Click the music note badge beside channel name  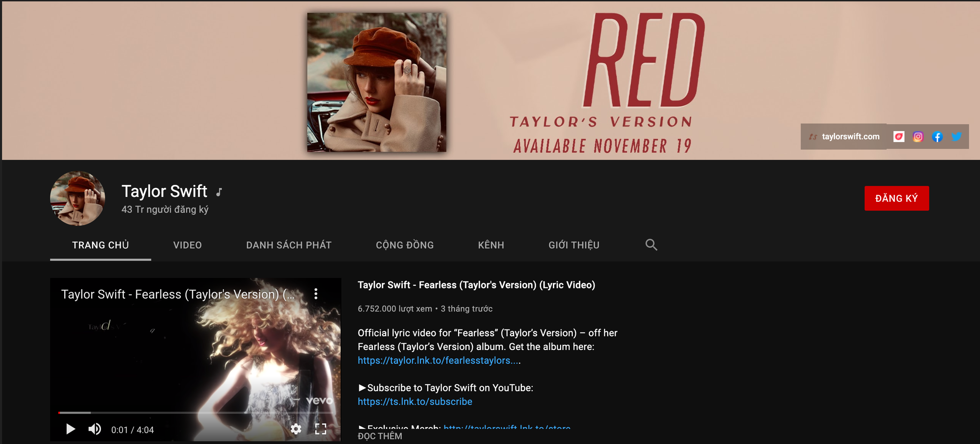pos(219,192)
